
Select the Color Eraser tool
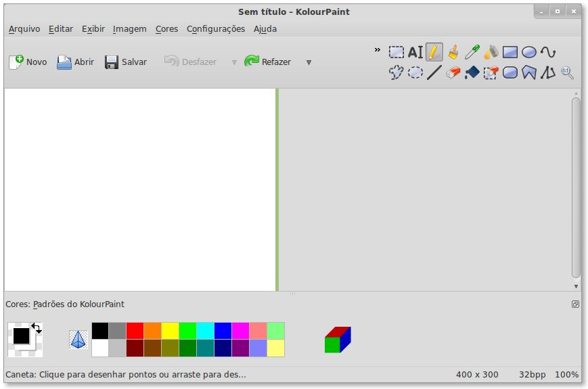[491, 72]
